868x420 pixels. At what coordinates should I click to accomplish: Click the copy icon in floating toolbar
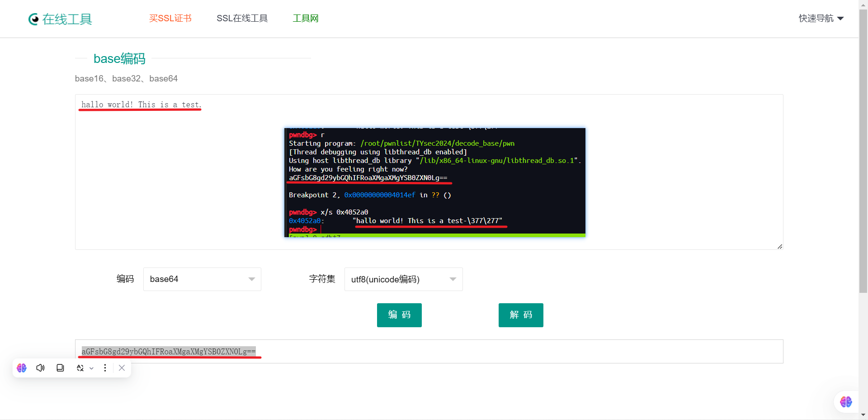(60, 368)
